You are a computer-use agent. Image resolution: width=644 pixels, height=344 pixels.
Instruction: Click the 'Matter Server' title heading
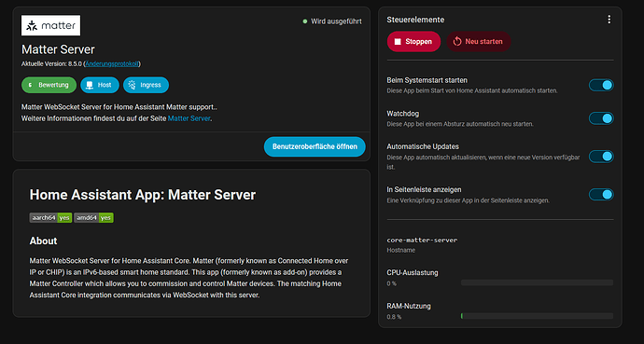click(58, 49)
